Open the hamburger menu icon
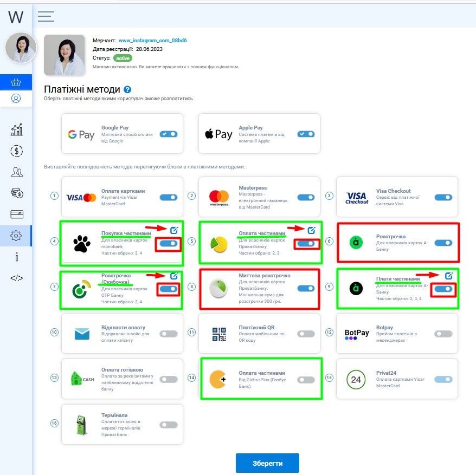476x475 pixels. (x=46, y=16)
